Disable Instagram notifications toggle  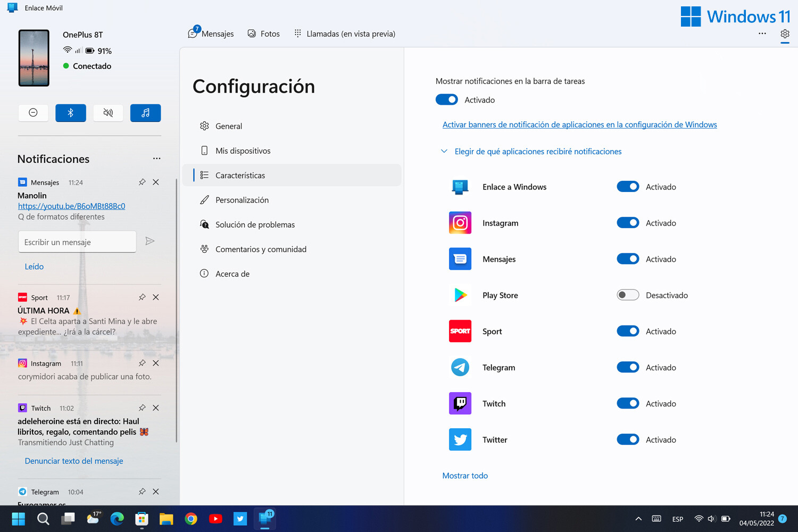point(628,223)
